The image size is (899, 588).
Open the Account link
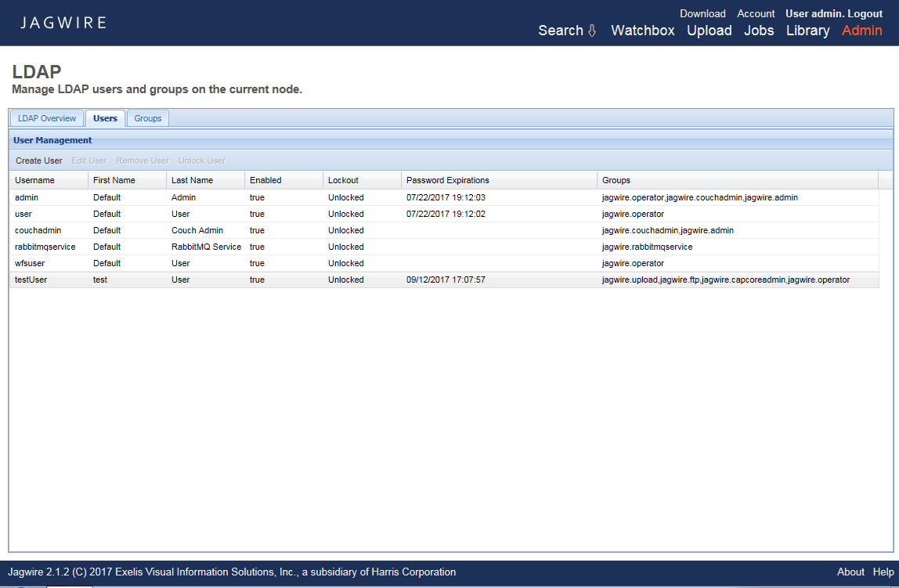pos(756,13)
